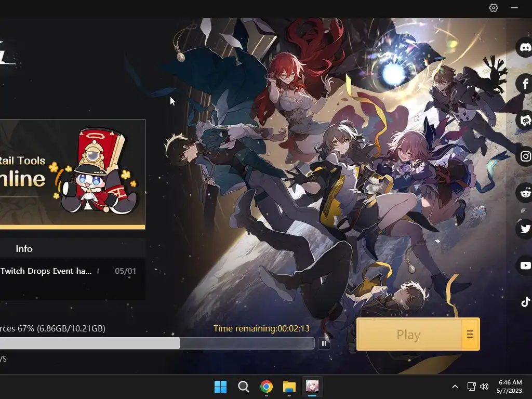Open File Explorer from taskbar

289,387
